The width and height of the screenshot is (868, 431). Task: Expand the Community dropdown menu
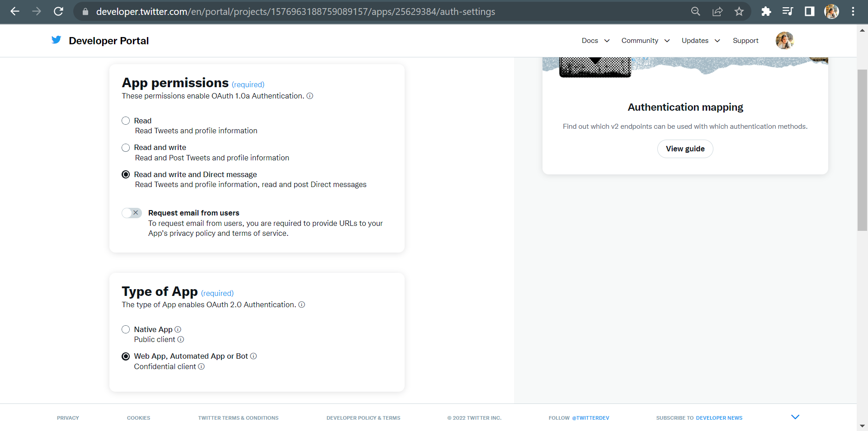[645, 41]
